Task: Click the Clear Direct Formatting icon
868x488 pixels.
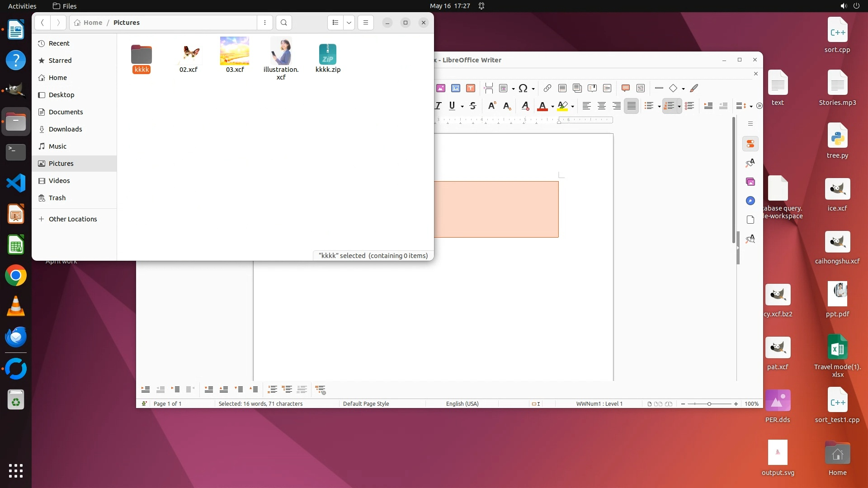Action: click(525, 106)
